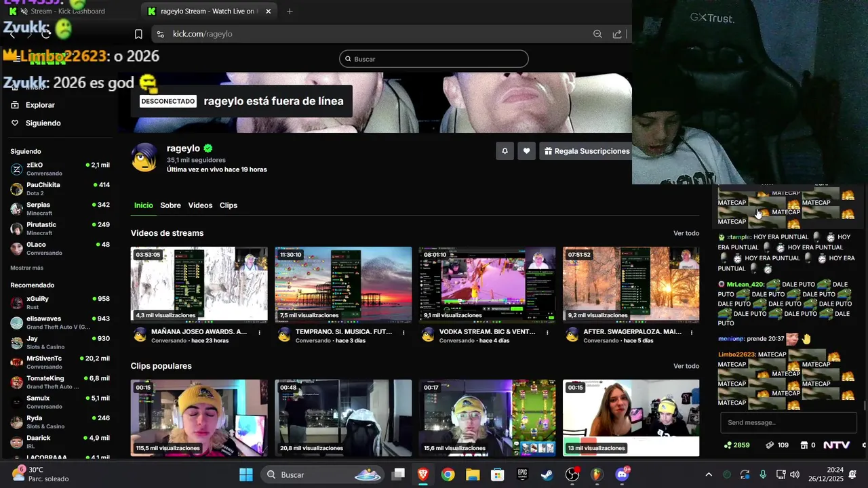Close the rageylo Stream browser tab
This screenshot has height=488, width=868.
click(268, 12)
